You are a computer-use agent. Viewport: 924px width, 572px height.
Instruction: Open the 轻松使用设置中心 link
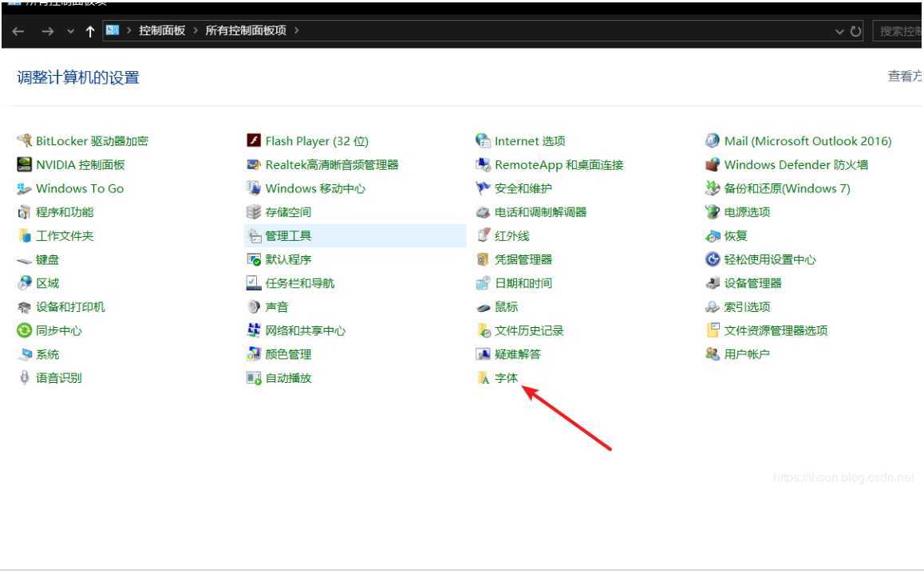coord(770,260)
